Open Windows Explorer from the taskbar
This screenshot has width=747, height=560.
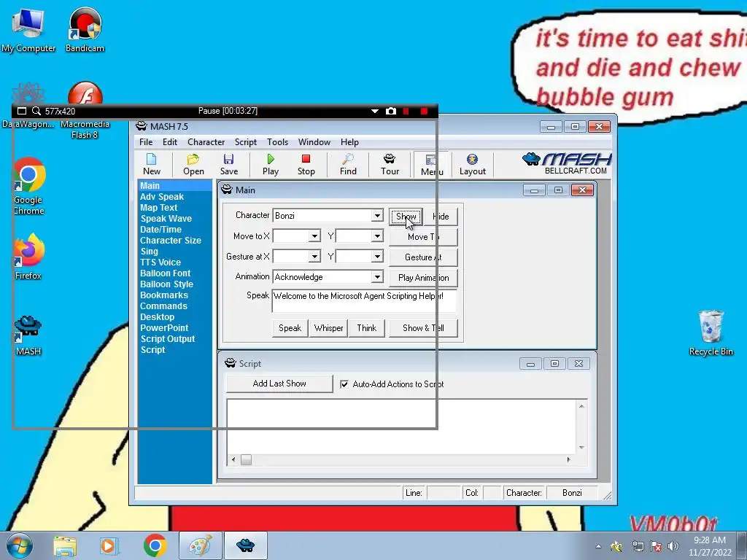click(x=65, y=545)
